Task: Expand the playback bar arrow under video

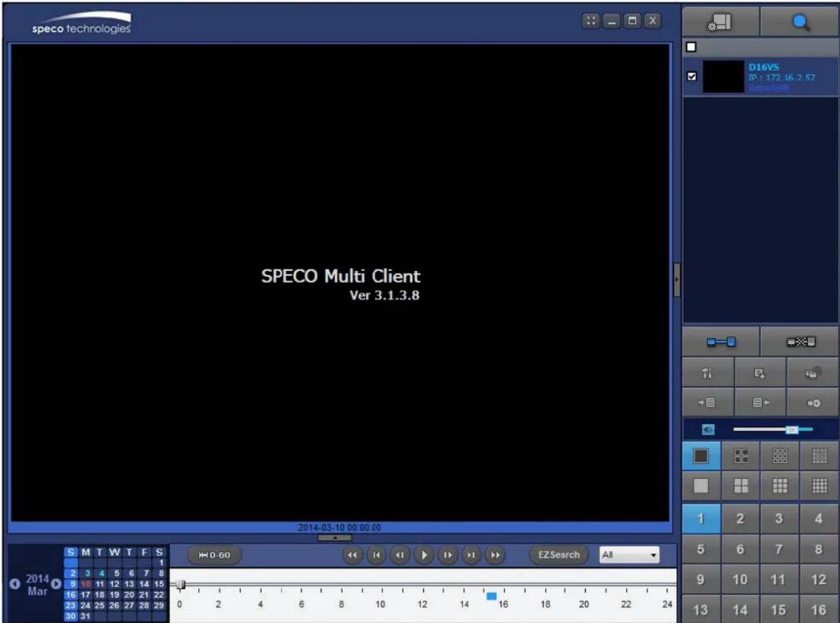Action: [334, 538]
